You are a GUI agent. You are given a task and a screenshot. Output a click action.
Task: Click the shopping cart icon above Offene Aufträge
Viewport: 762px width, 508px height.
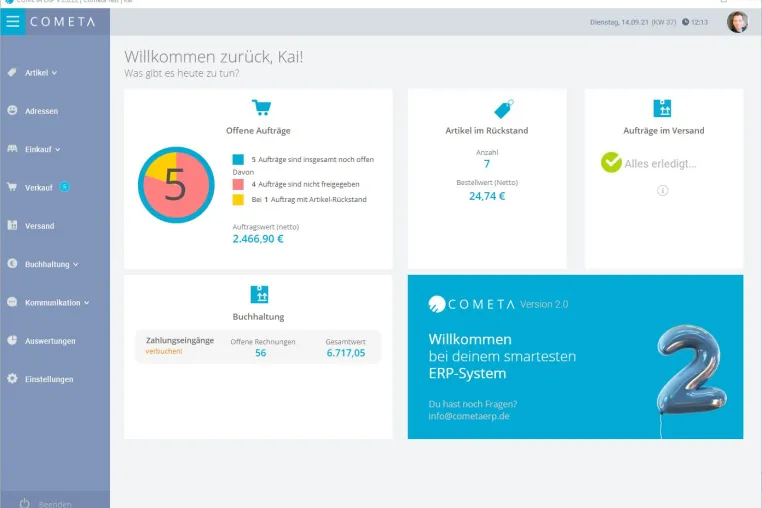(x=261, y=107)
